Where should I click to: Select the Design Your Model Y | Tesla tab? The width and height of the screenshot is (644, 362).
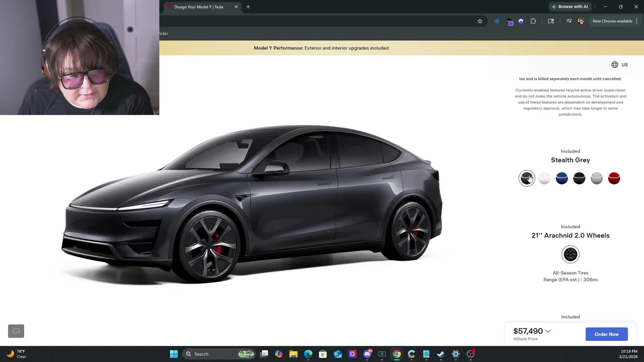pyautogui.click(x=199, y=7)
